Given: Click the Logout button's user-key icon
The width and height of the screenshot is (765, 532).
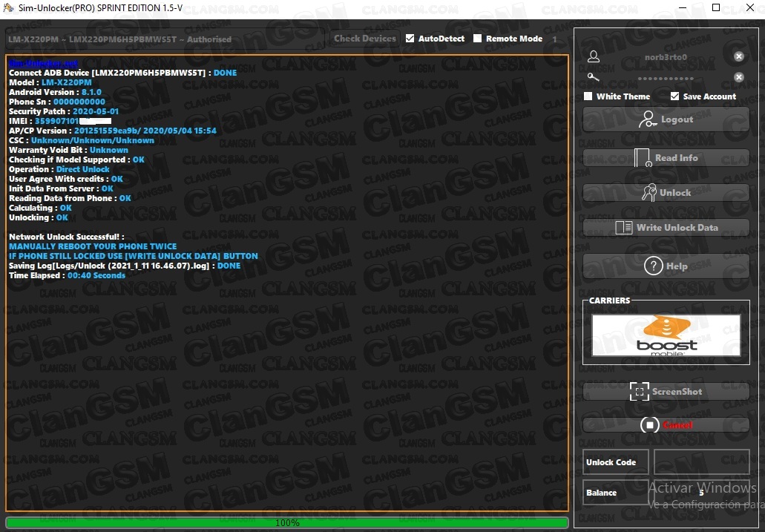Looking at the screenshot, I should click(648, 119).
